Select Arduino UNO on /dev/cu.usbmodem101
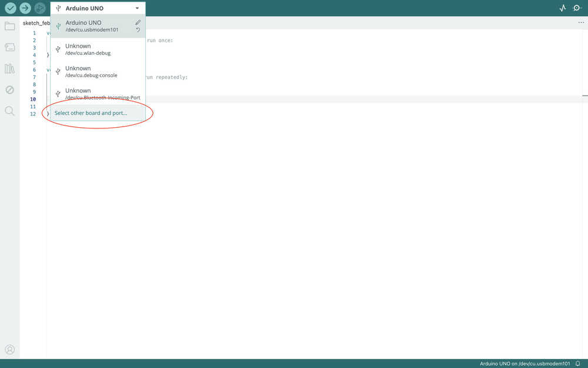588x368 pixels. coord(98,26)
